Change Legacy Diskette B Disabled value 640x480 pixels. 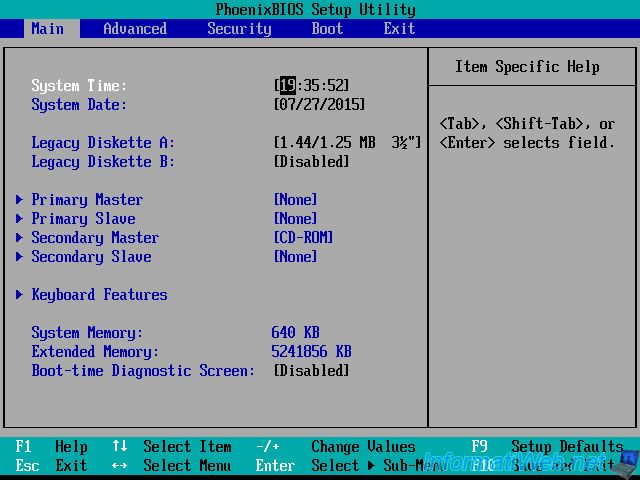pyautogui.click(x=312, y=162)
